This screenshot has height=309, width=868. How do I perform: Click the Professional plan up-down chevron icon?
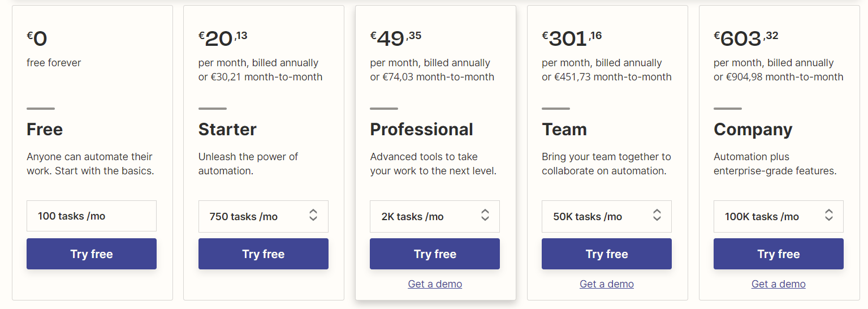pyautogui.click(x=485, y=215)
